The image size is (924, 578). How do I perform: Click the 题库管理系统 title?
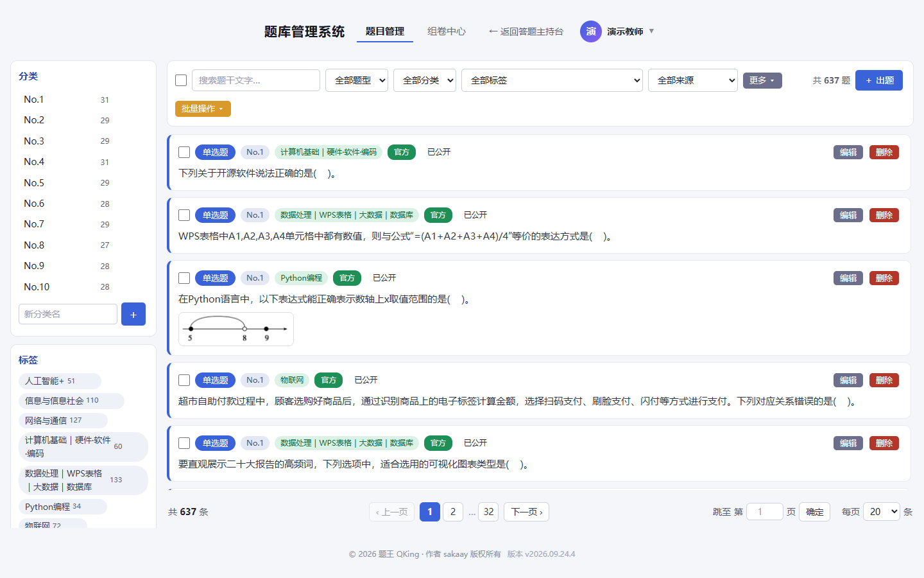(304, 31)
